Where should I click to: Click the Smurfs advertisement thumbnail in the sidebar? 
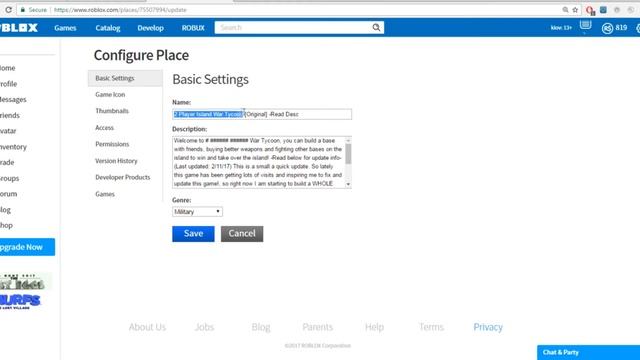click(x=25, y=291)
